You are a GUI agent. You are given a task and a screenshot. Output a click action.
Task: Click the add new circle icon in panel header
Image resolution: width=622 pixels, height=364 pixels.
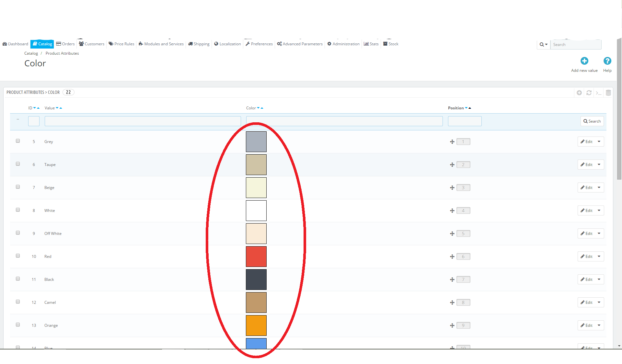(579, 93)
